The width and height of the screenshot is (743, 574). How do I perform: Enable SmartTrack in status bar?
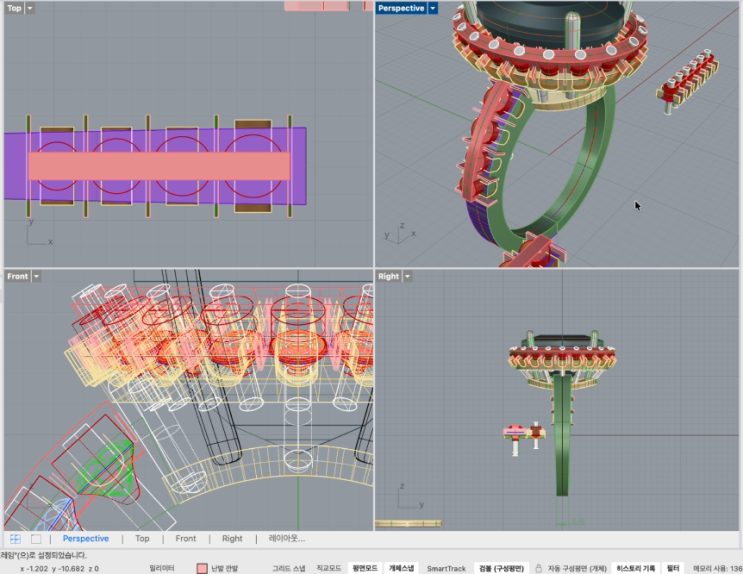[447, 567]
